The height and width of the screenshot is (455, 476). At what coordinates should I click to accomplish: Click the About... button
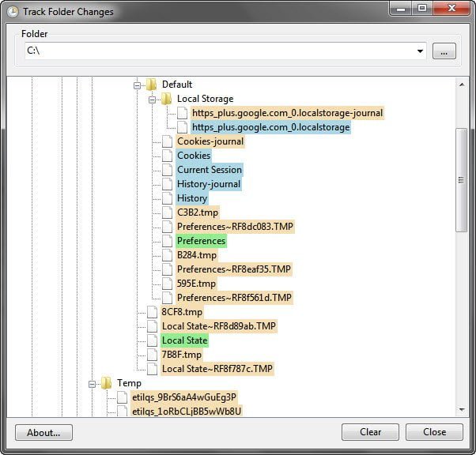pos(43,433)
